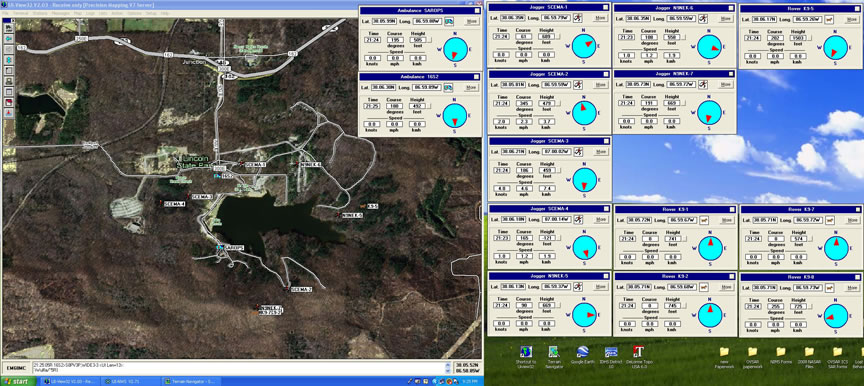Click the white box in Jogger SCEMA-1 title bar
This screenshot has height=386, width=864.
606,7
